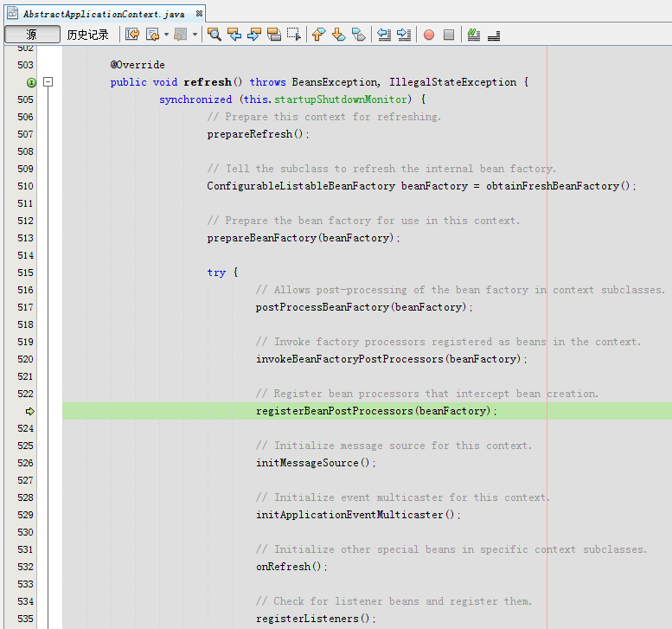Click the try keyword
672x629 pixels.
(x=216, y=273)
